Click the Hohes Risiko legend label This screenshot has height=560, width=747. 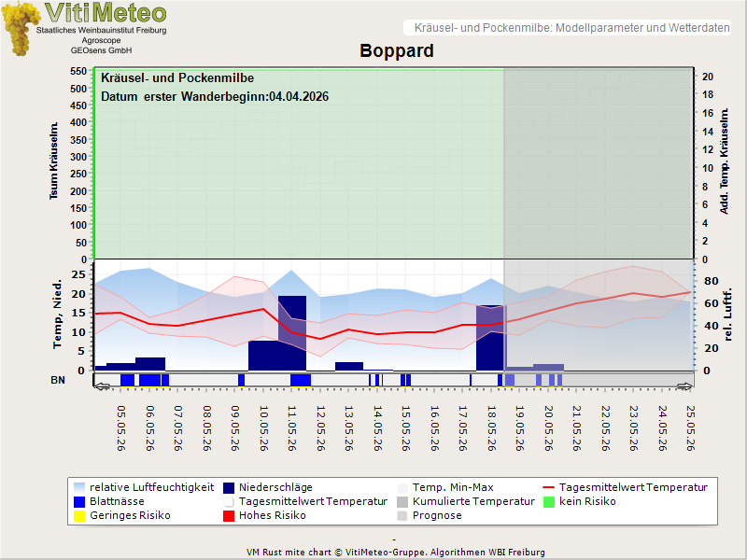pos(273,516)
